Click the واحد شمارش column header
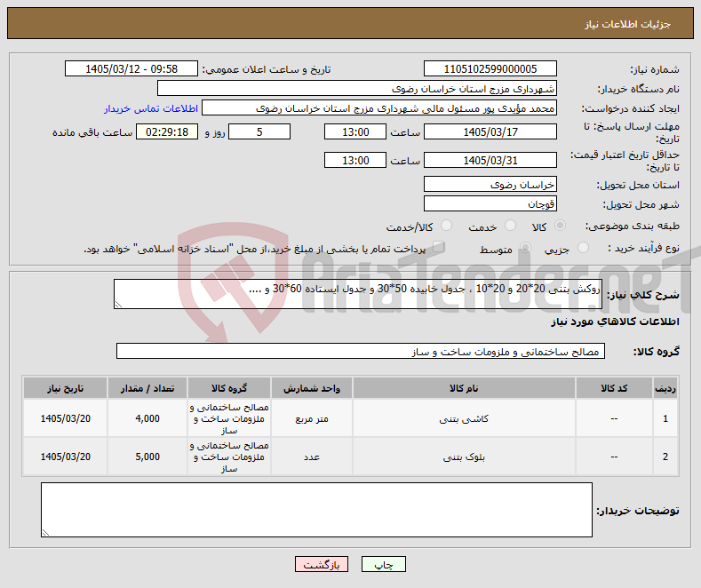This screenshot has width=701, height=588. pyautogui.click(x=312, y=388)
